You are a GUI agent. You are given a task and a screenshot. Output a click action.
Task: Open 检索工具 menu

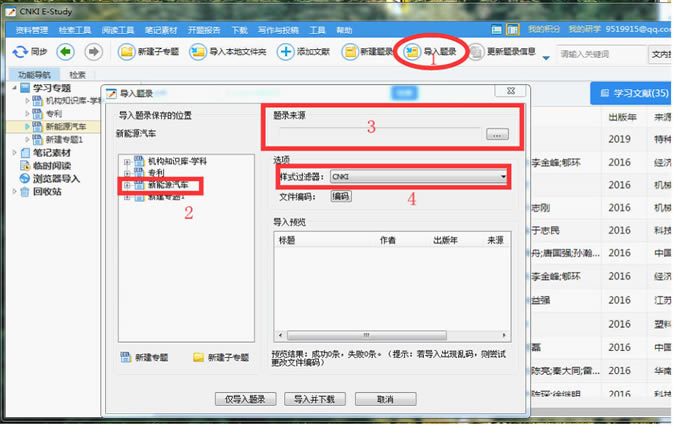click(x=75, y=30)
